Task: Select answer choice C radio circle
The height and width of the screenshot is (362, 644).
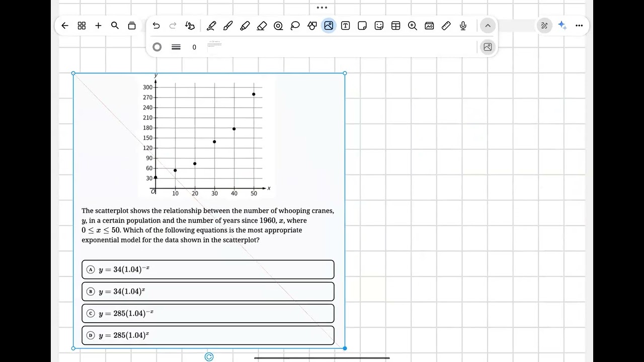Action: [91, 313]
